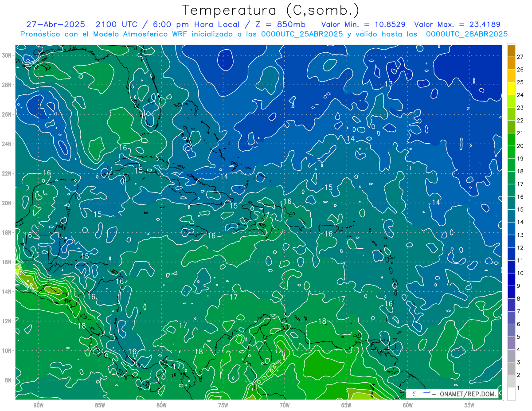Click the color bar label 8

(518, 299)
